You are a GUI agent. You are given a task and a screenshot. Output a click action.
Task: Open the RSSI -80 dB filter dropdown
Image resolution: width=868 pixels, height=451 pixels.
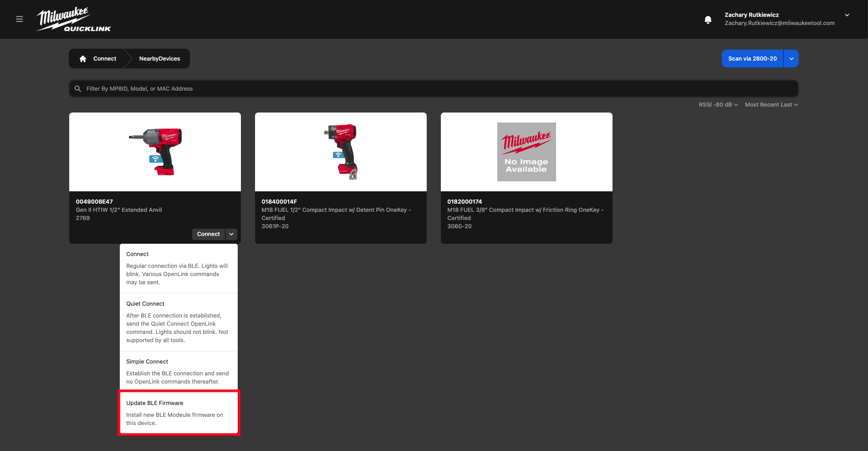click(718, 105)
